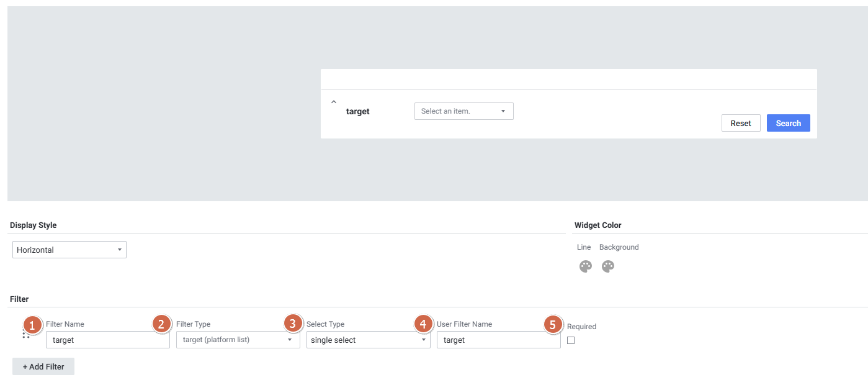Open the Filter Type dropdown
868x390 pixels.
(x=238, y=340)
